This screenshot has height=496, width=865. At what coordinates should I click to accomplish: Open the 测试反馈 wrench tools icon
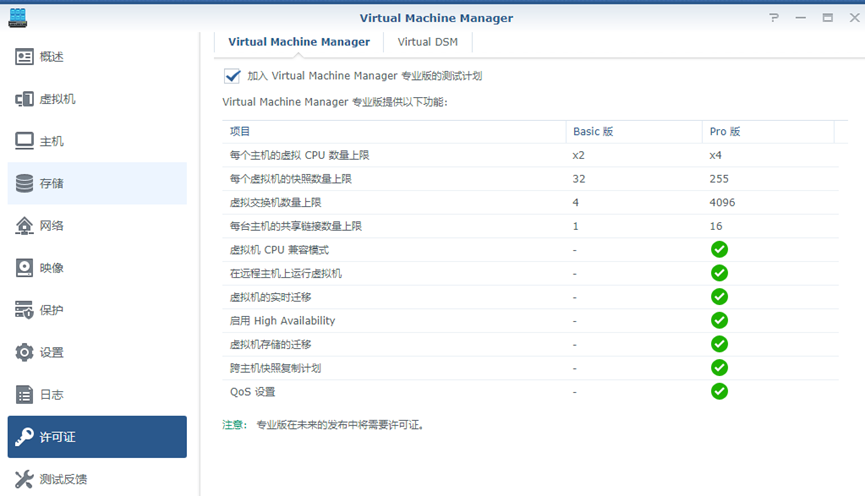click(24, 479)
